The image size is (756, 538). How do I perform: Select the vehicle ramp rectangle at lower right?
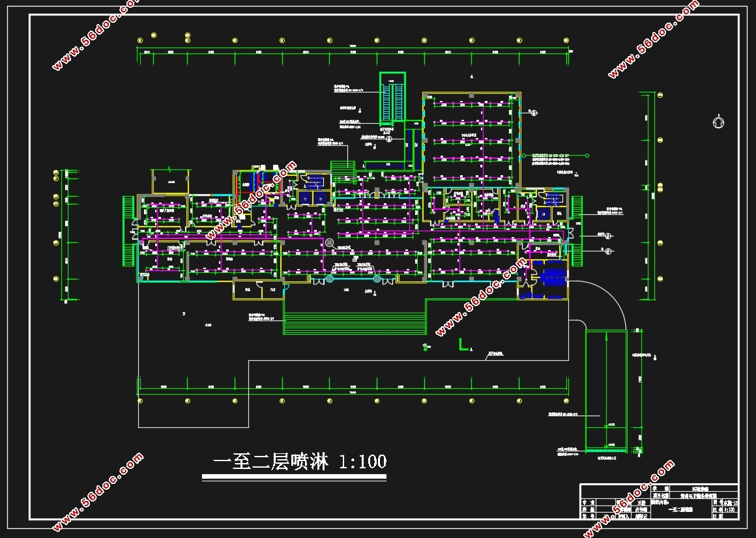(606, 391)
